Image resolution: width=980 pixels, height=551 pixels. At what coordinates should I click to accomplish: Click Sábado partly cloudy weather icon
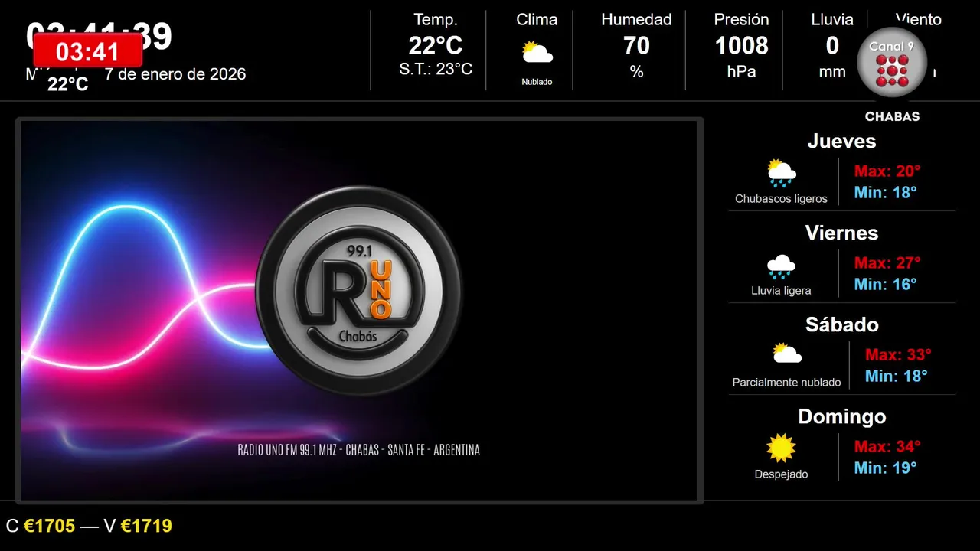click(x=787, y=353)
